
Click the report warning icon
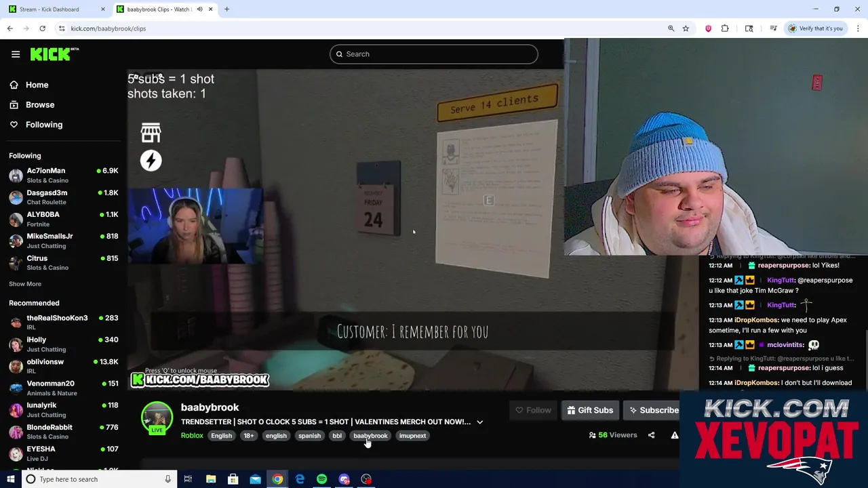coord(675,435)
